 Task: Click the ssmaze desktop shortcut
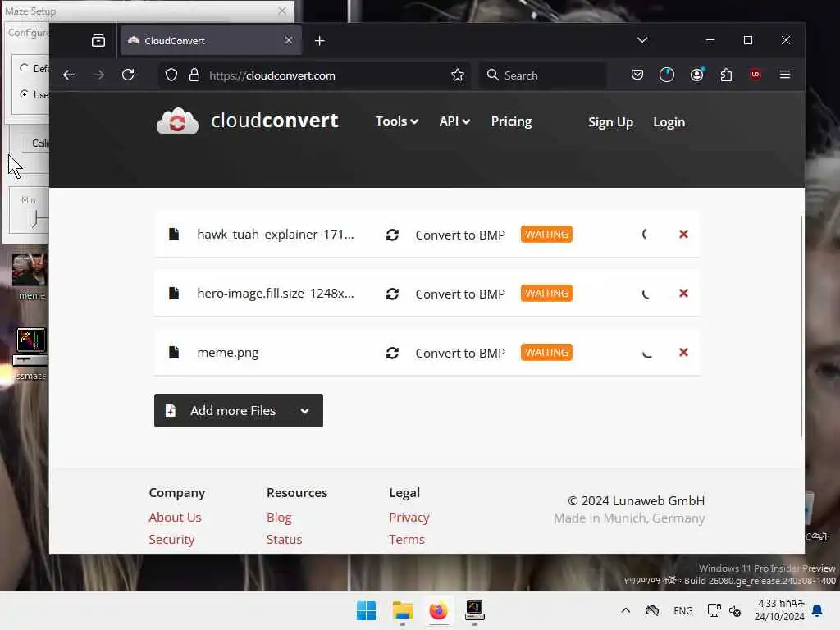pos(30,354)
